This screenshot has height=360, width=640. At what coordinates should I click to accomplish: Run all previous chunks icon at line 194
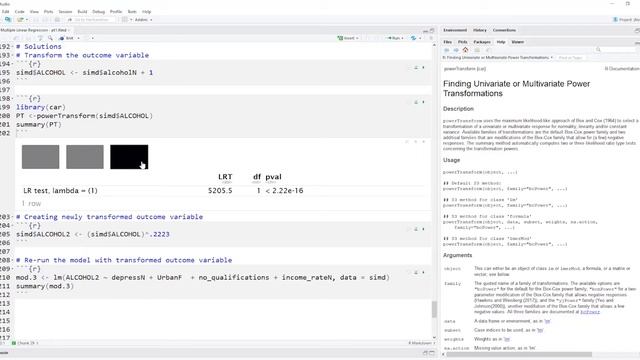pos(416,67)
